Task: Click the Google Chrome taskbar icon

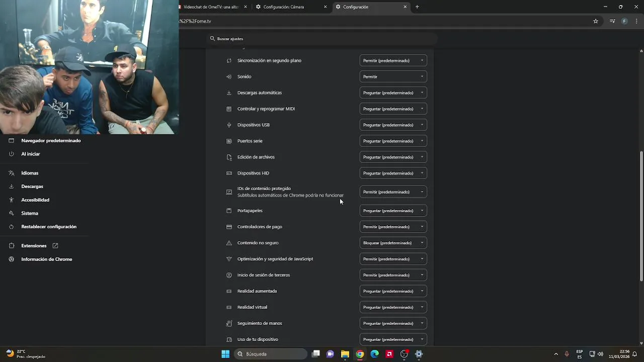Action: point(360,354)
